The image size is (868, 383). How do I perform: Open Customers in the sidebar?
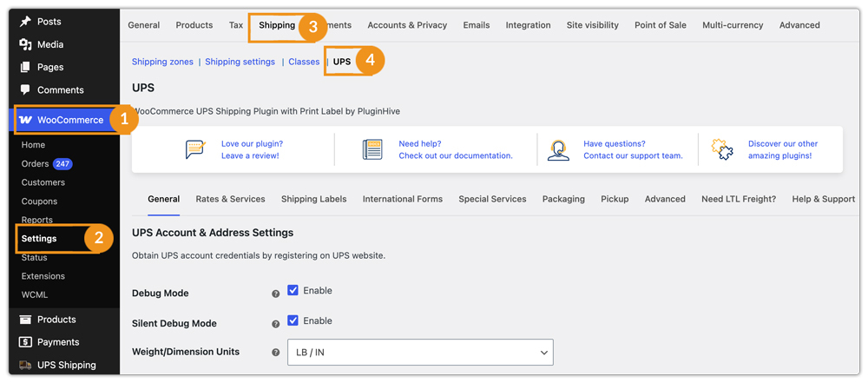(x=43, y=182)
